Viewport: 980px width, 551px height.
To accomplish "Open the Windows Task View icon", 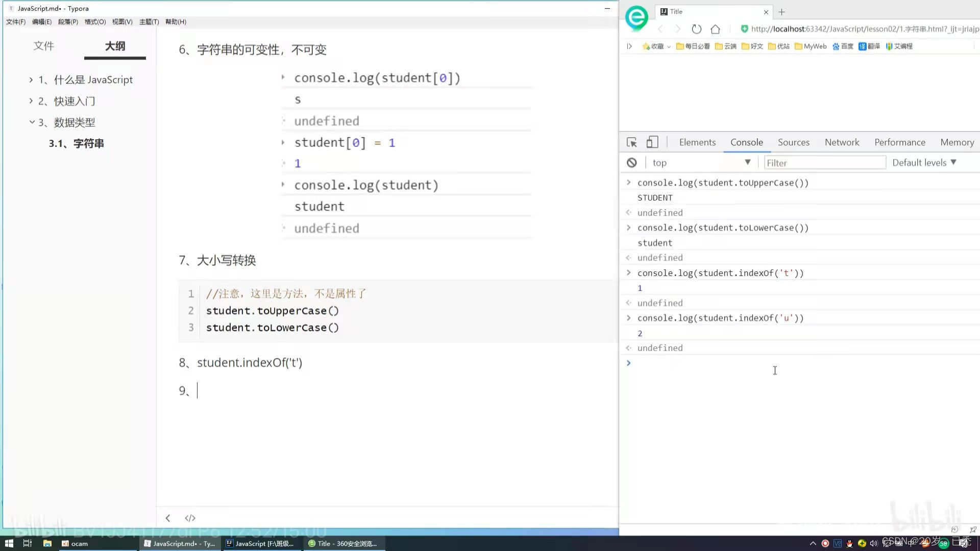I will coord(28,543).
